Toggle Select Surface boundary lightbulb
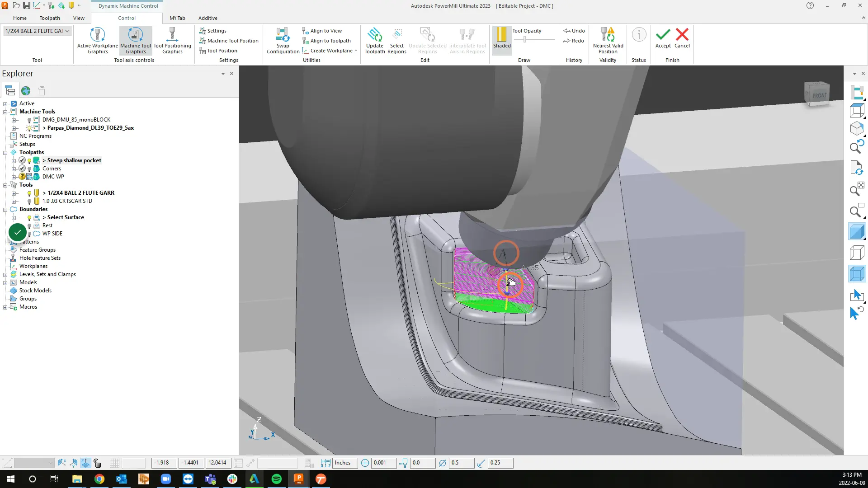Screen dimensions: 868x488 [x=29, y=218]
